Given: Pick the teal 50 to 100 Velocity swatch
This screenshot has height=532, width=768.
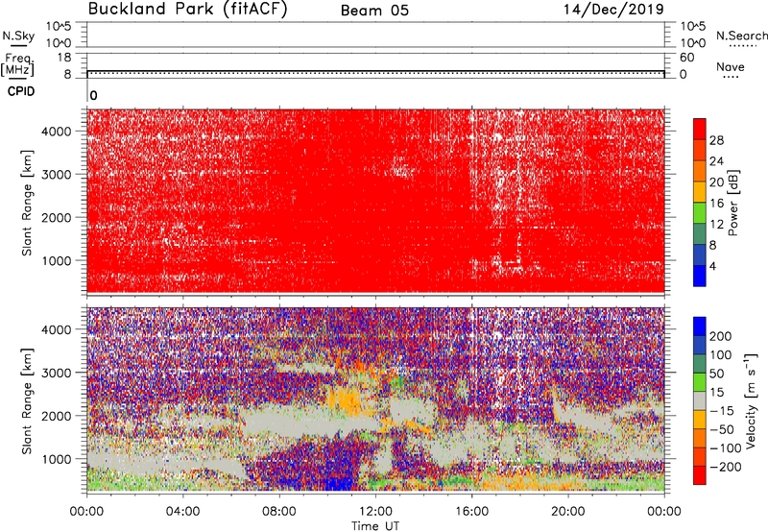Looking at the screenshot, I should 700,364.
